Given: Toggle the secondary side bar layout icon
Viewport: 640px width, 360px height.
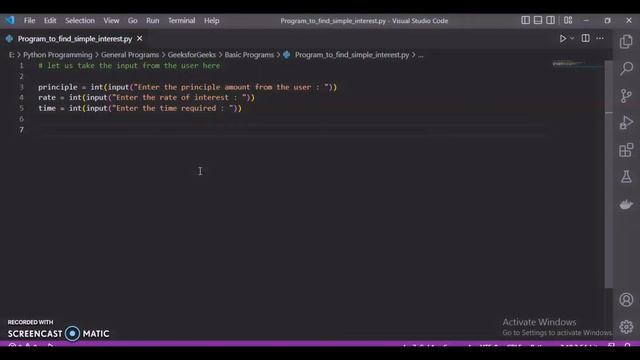Looking at the screenshot, I should 550,20.
